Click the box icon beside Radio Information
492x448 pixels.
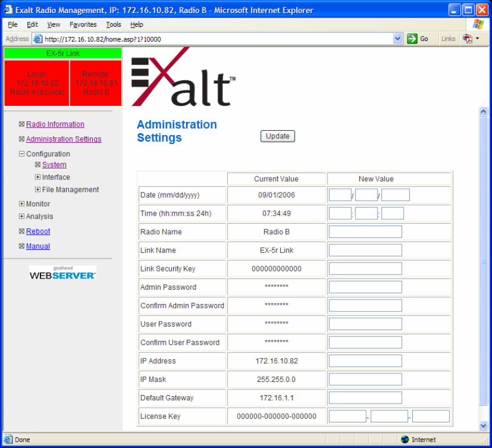tap(21, 124)
